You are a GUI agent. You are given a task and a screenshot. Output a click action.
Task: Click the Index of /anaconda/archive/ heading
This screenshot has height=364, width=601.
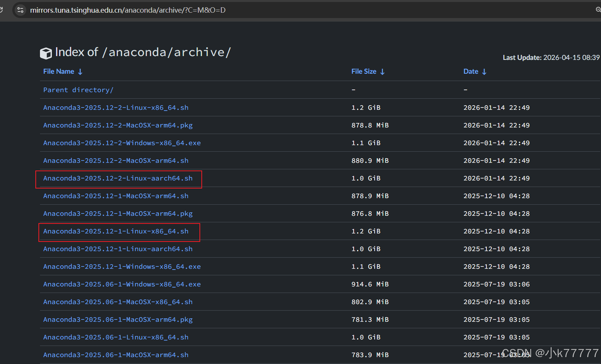[143, 52]
